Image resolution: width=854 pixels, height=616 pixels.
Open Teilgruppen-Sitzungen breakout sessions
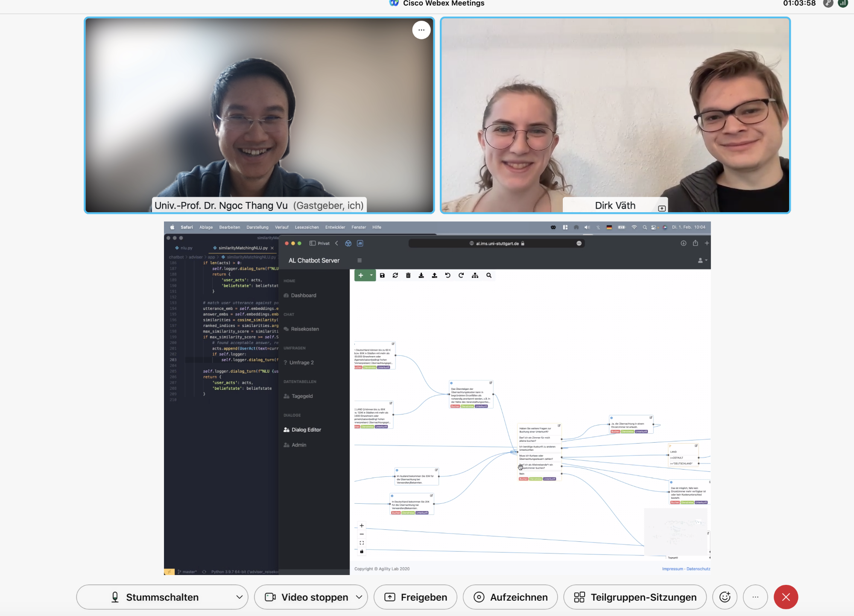point(635,597)
